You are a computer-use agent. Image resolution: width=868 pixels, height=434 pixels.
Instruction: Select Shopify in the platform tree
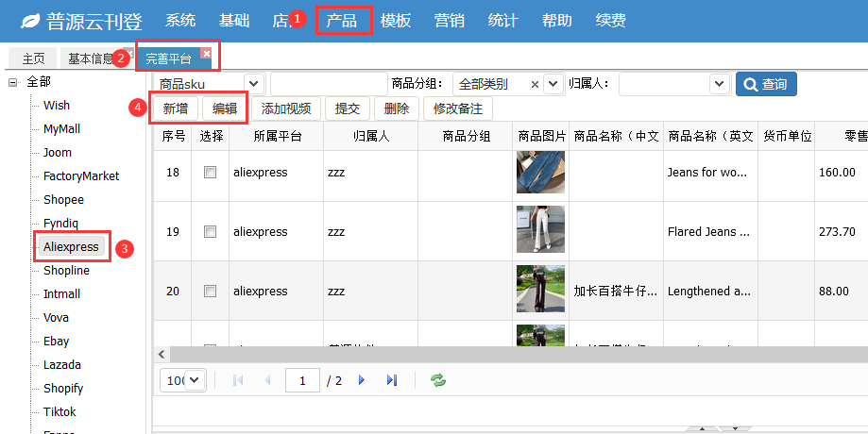[x=63, y=389]
